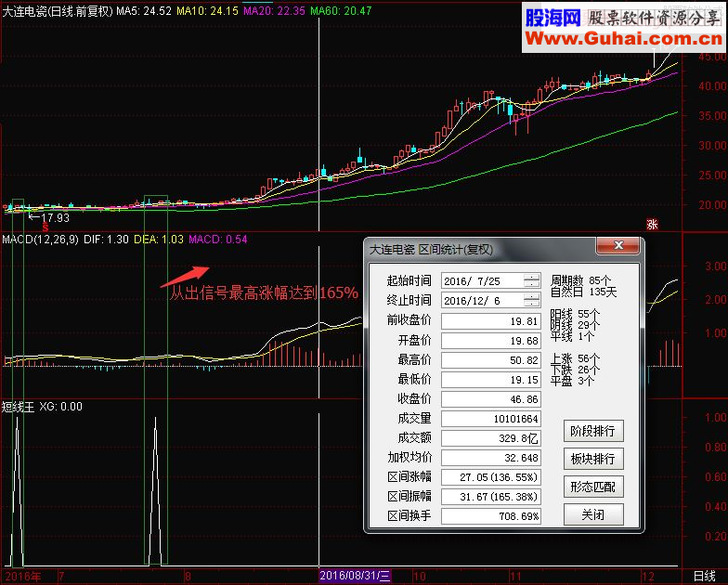The width and height of the screenshot is (728, 585).
Task: Open 形态匹配 pattern matching
Action: click(x=592, y=487)
